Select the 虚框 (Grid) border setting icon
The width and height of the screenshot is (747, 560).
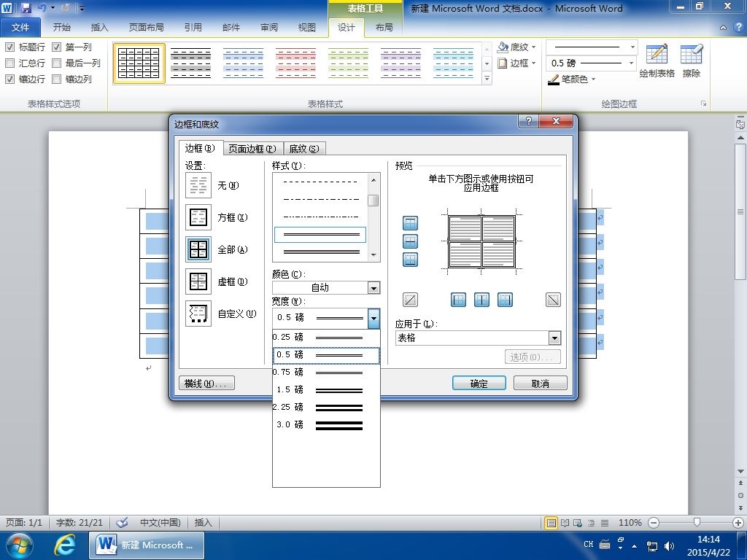click(x=198, y=281)
